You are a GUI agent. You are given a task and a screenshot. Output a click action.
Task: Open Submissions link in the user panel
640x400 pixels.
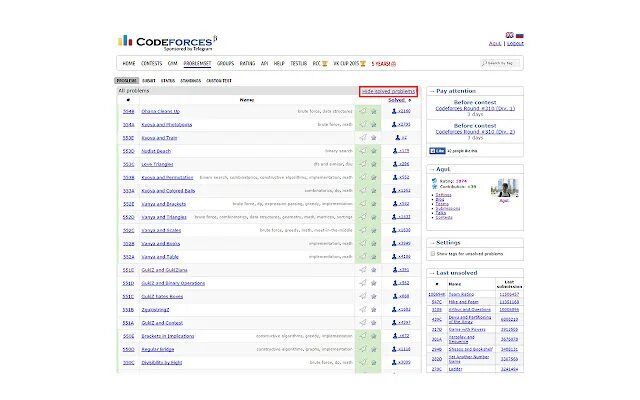point(448,209)
